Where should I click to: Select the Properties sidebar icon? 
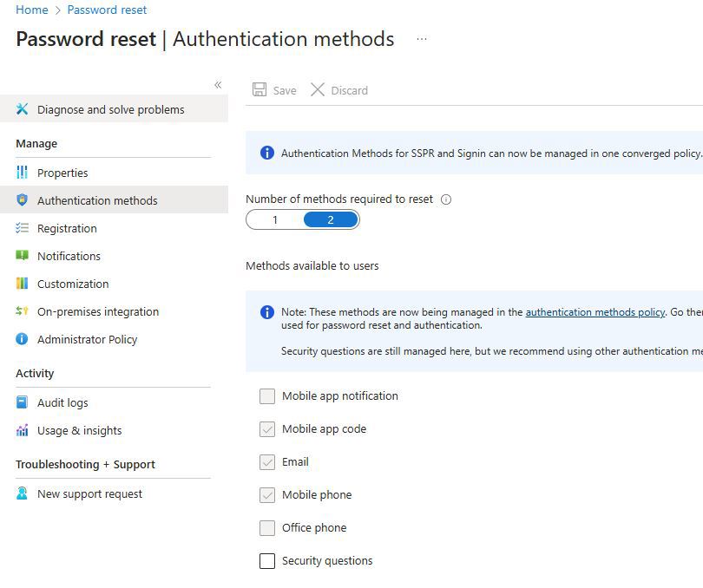click(21, 173)
